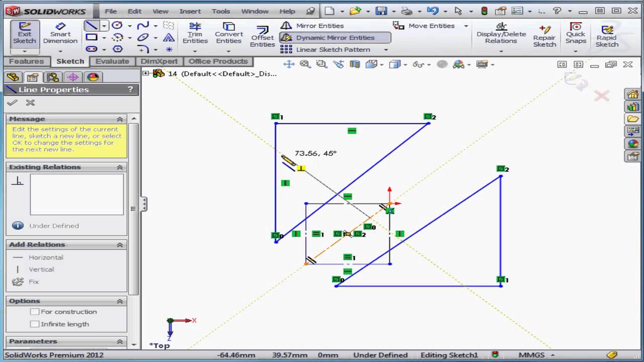Select the Smart Dimension tool
This screenshot has width=644, height=362.
[x=60, y=34]
